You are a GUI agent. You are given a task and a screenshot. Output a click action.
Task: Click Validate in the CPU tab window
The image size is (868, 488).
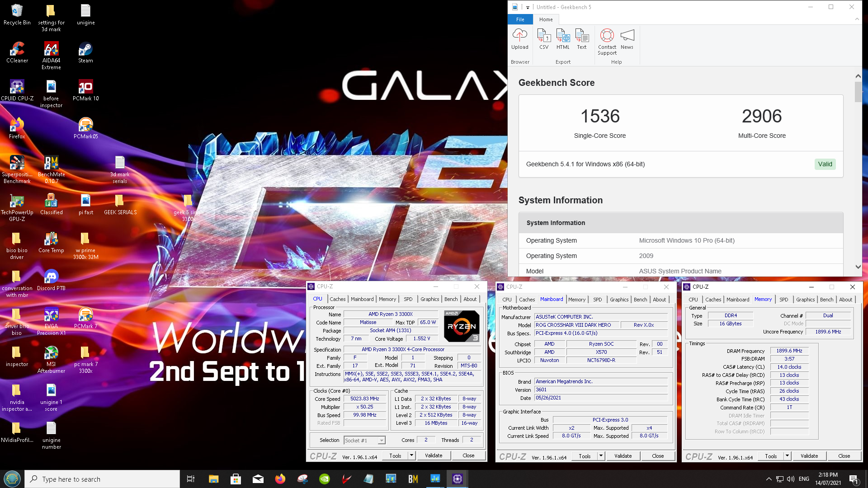point(434,455)
